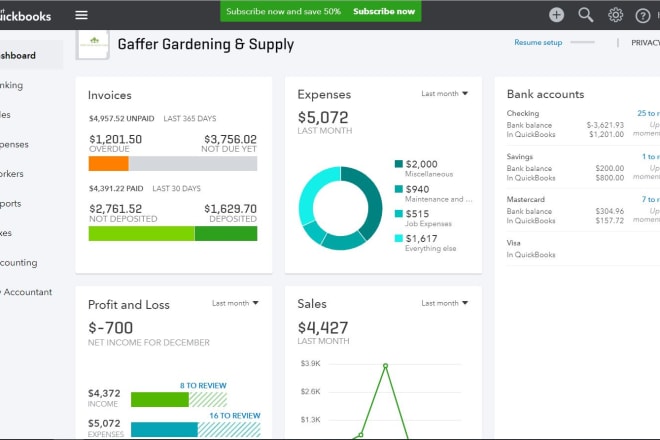Image resolution: width=660 pixels, height=440 pixels.
Task: Click the sales chart peak data point
Action: coord(385,366)
